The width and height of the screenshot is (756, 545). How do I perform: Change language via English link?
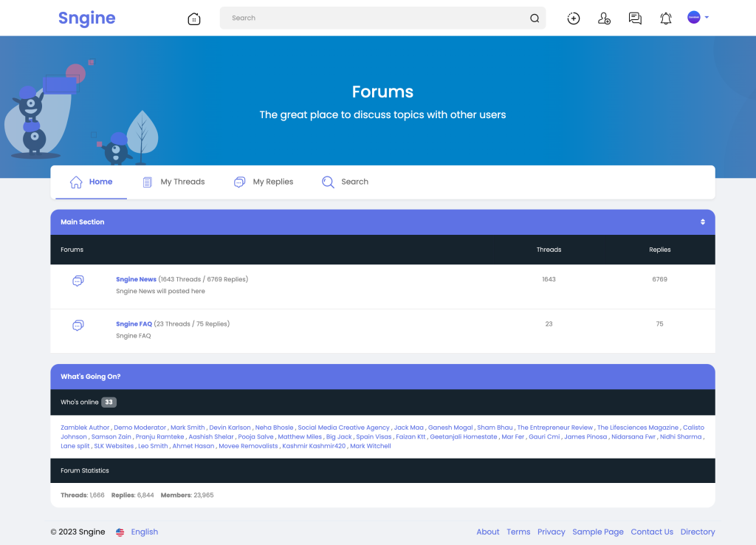(x=144, y=532)
